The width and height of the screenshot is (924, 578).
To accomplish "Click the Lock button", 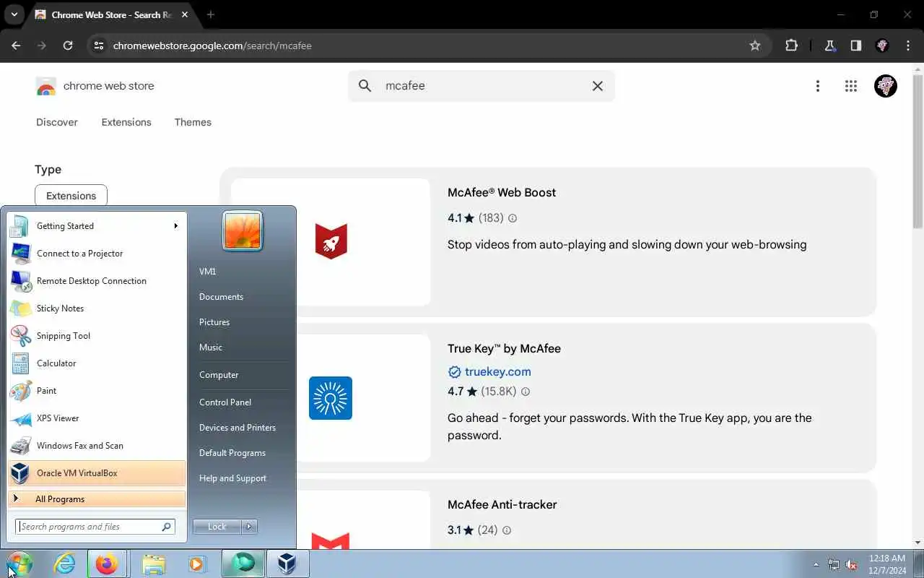I will (217, 527).
